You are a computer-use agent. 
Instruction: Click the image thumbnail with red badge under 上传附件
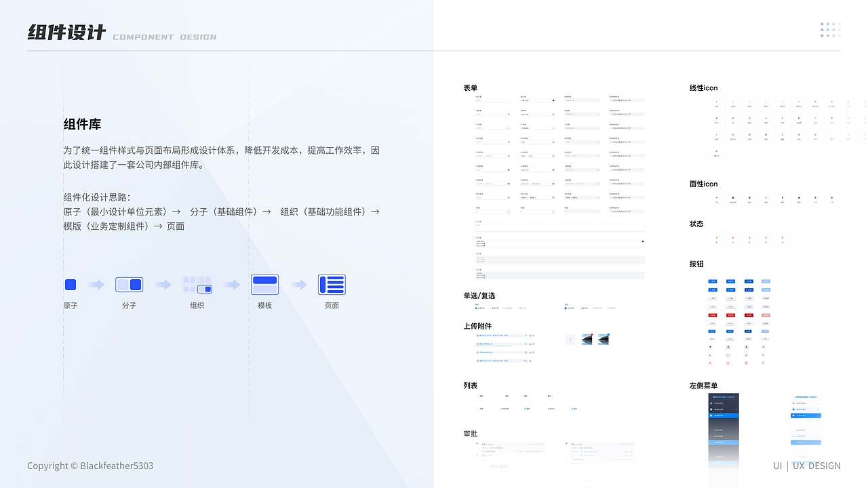(x=587, y=340)
